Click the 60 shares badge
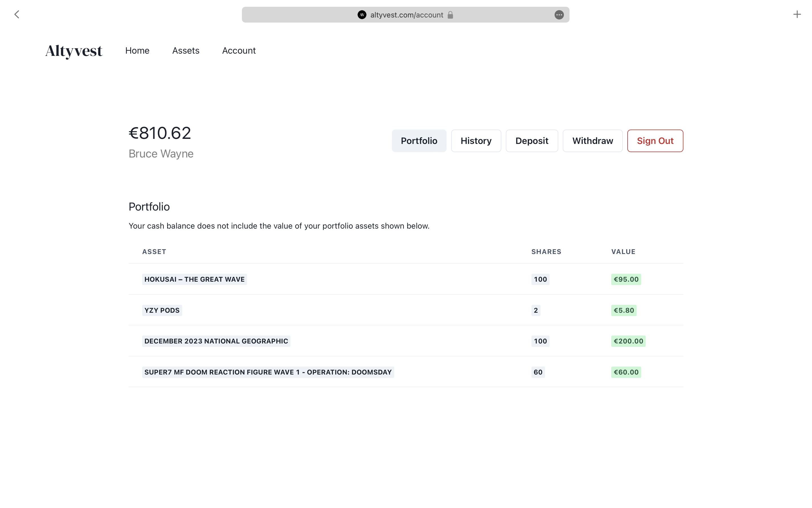This screenshot has height=508, width=812. tap(538, 372)
